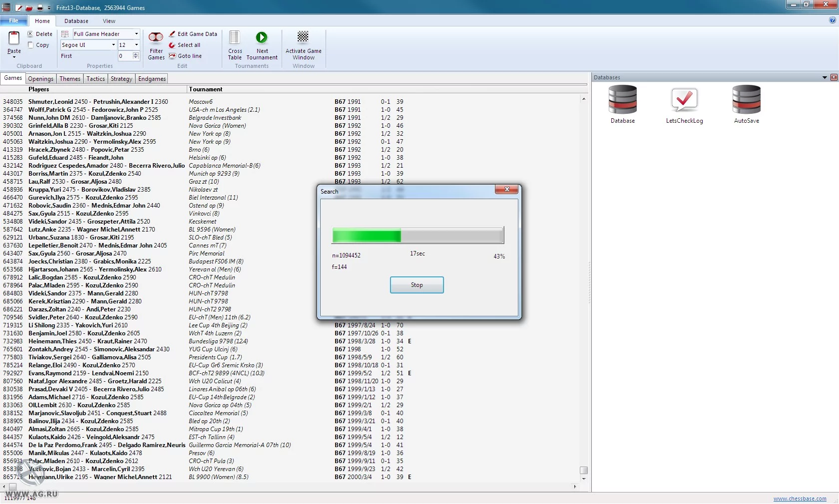Select the Games tab
The image size is (839, 504).
[x=13, y=78]
